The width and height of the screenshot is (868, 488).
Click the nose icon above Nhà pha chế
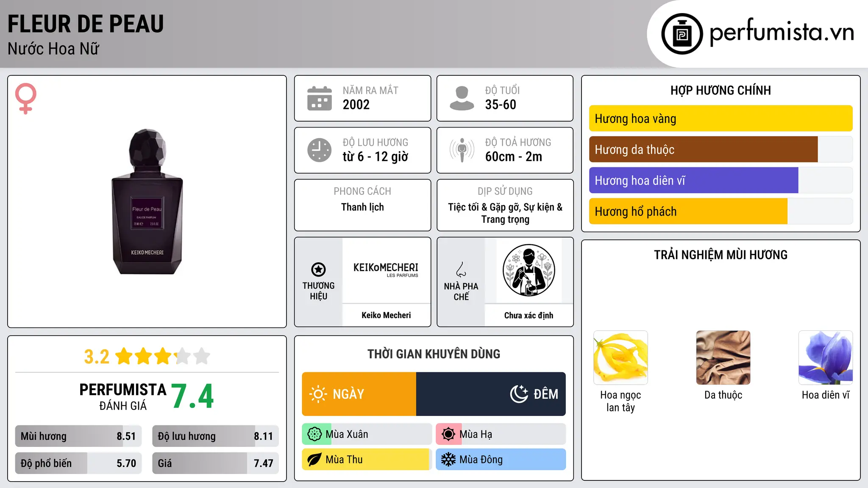461,269
